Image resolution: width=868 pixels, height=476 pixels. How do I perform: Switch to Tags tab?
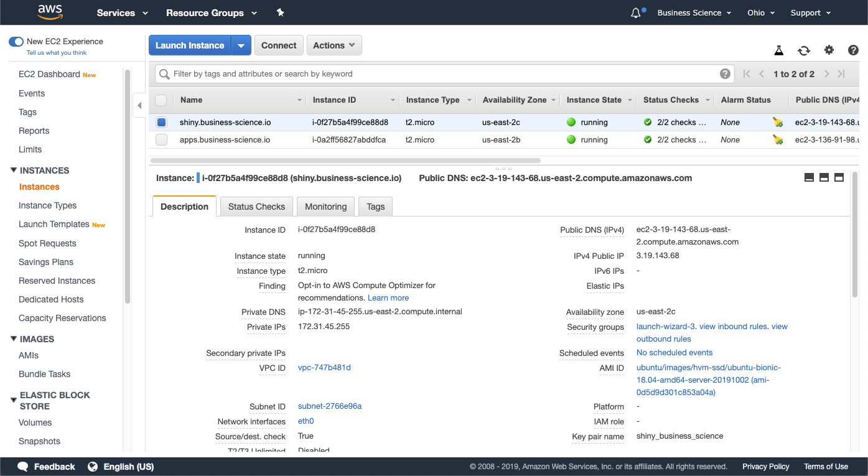coord(376,207)
